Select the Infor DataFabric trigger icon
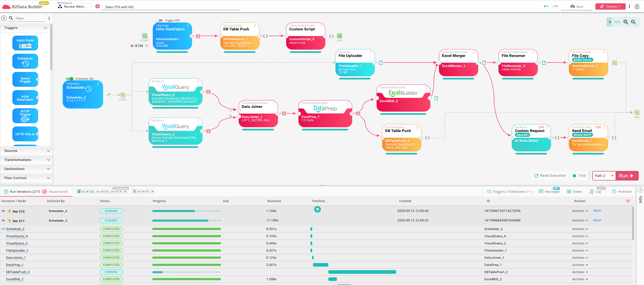Viewport: 644px width, 285px height. (25, 98)
